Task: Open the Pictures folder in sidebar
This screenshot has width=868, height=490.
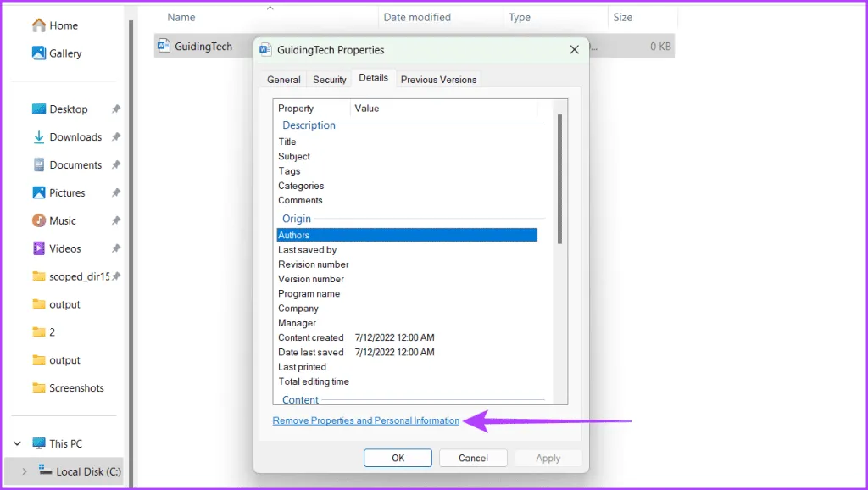Action: pos(39,193)
